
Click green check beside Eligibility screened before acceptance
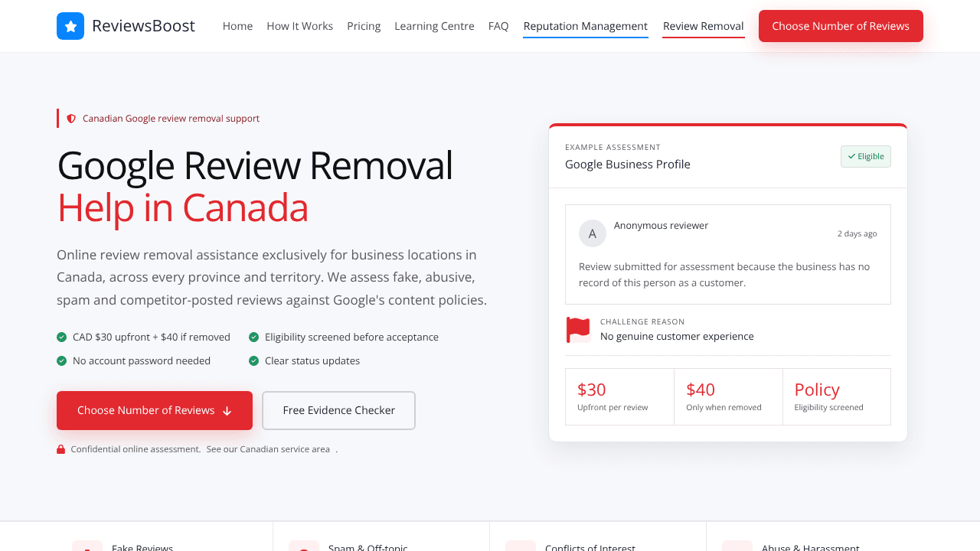point(254,337)
